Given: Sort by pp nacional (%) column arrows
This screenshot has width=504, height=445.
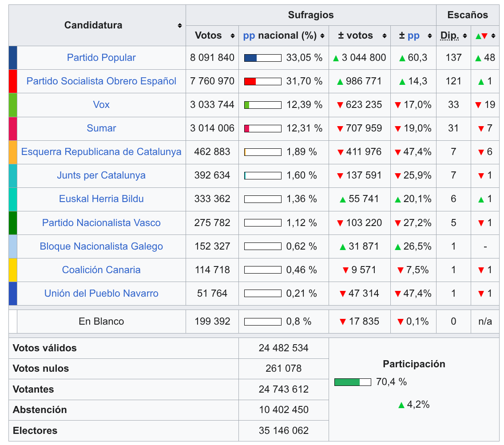Looking at the screenshot, I should click(322, 36).
